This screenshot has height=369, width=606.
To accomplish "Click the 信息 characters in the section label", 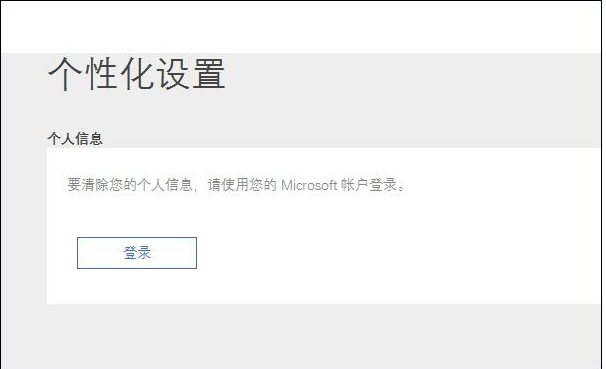I will (x=89, y=139).
